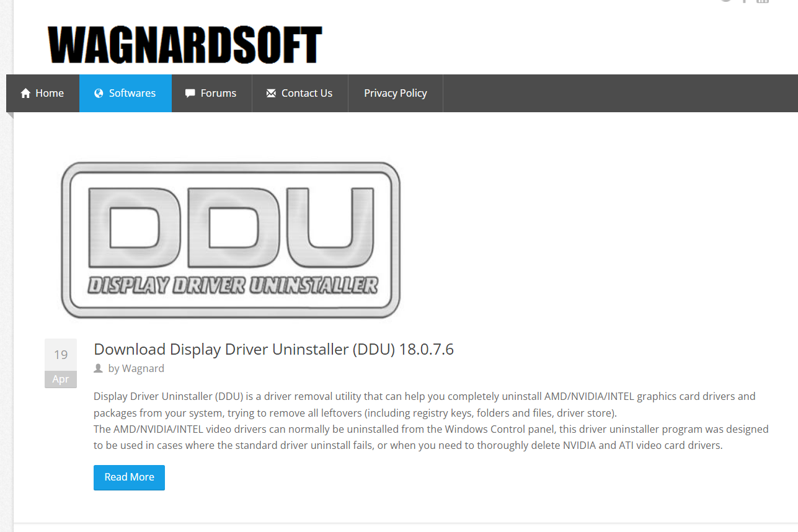
Task: Click the Wagnard author name
Action: [x=143, y=368]
